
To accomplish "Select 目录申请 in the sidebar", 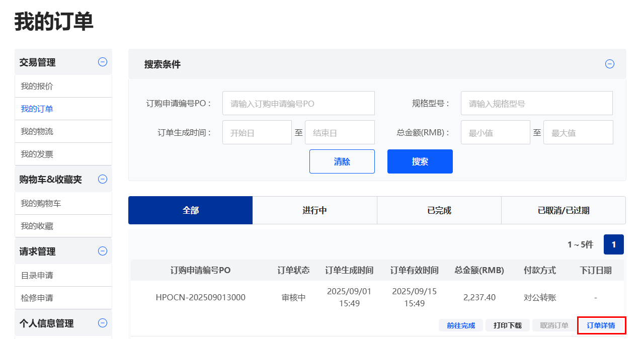I will (37, 275).
